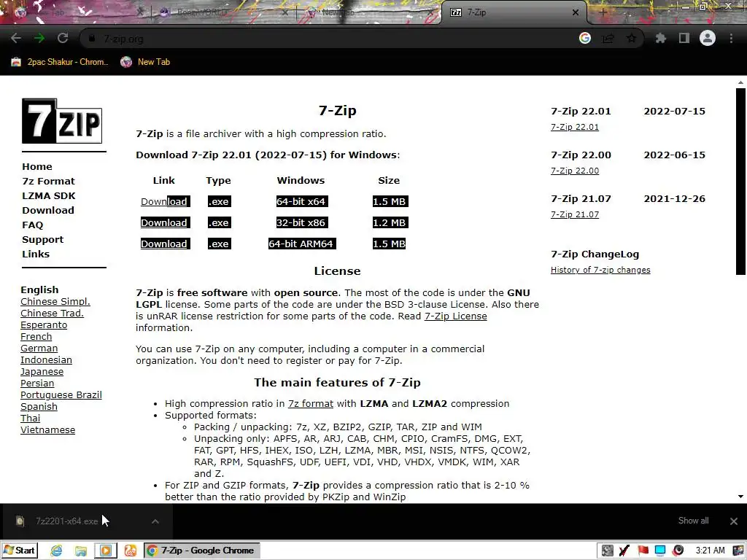Open 7z Format page
Viewport: 747px width, 560px height.
(49, 181)
